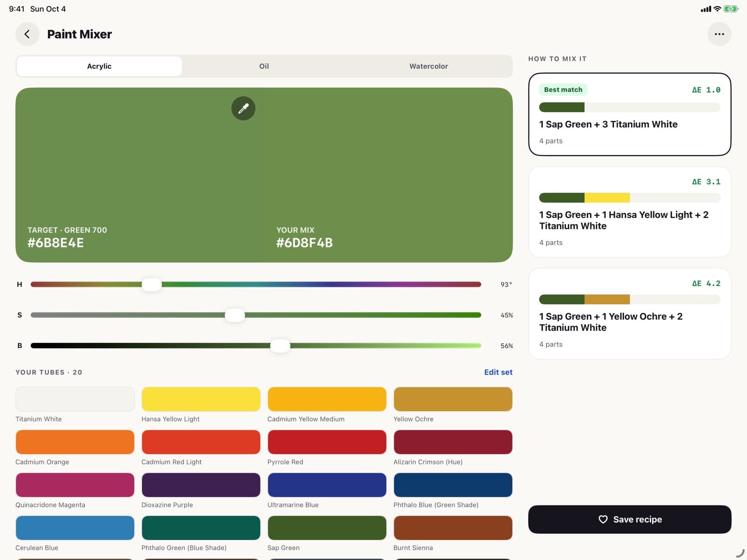Select the Cadmium Orange swatch
747x560 pixels.
(x=75, y=442)
